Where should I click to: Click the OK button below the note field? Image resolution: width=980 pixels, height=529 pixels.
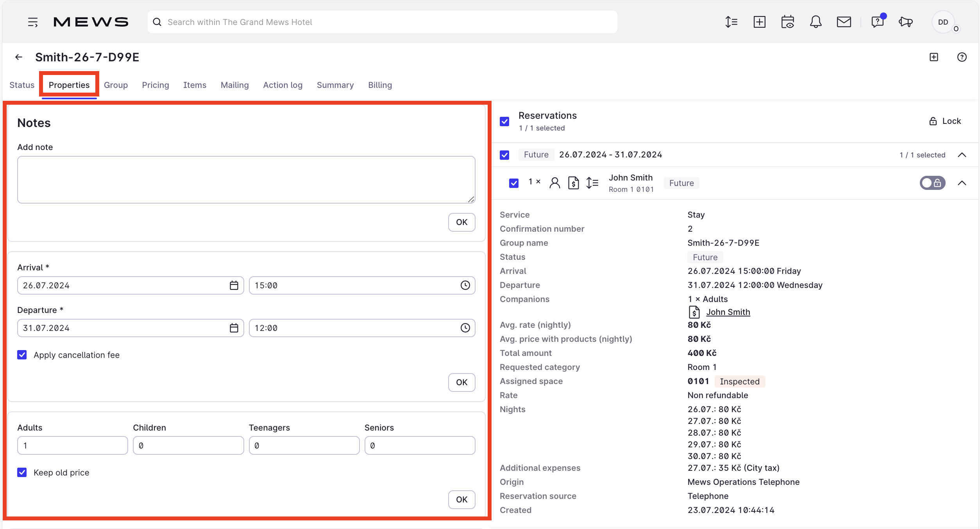461,222
